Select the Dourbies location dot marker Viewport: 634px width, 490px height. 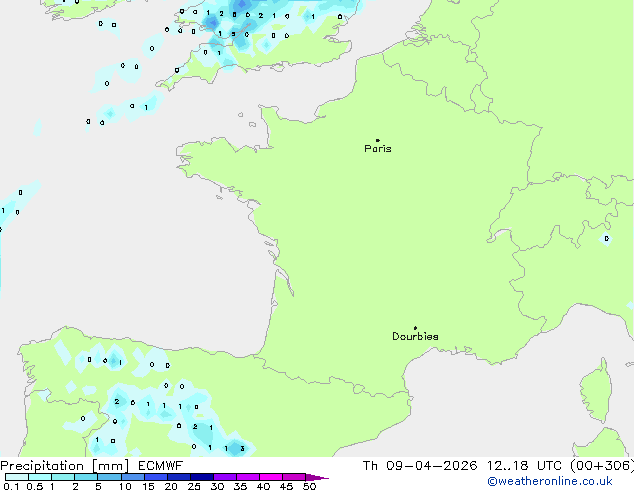point(415,328)
